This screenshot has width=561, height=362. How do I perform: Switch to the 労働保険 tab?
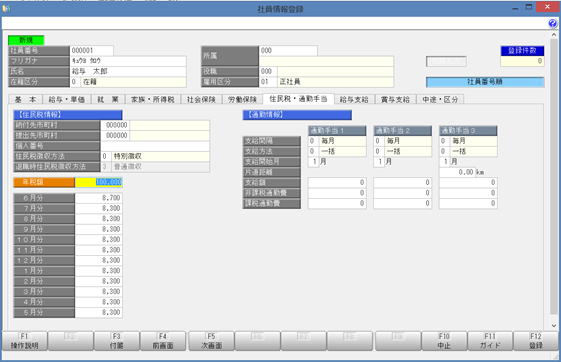[243, 99]
